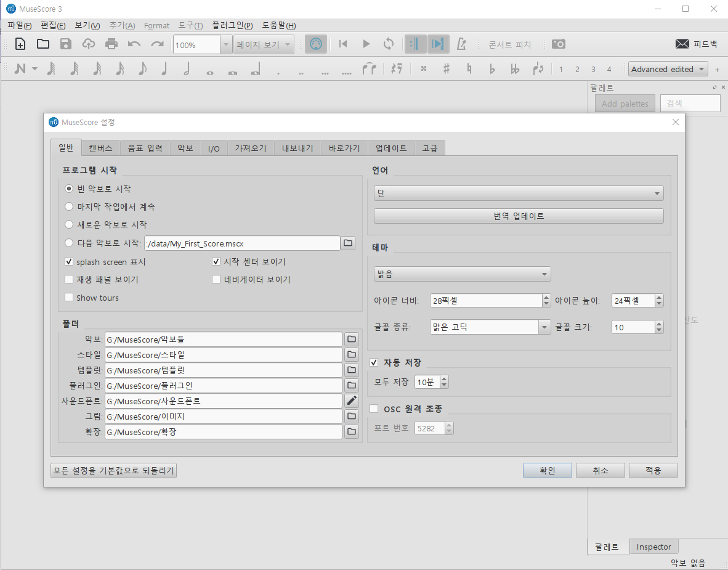Viewport: 728px width, 570px height.
Task: Click the 적용 button
Action: point(653,471)
